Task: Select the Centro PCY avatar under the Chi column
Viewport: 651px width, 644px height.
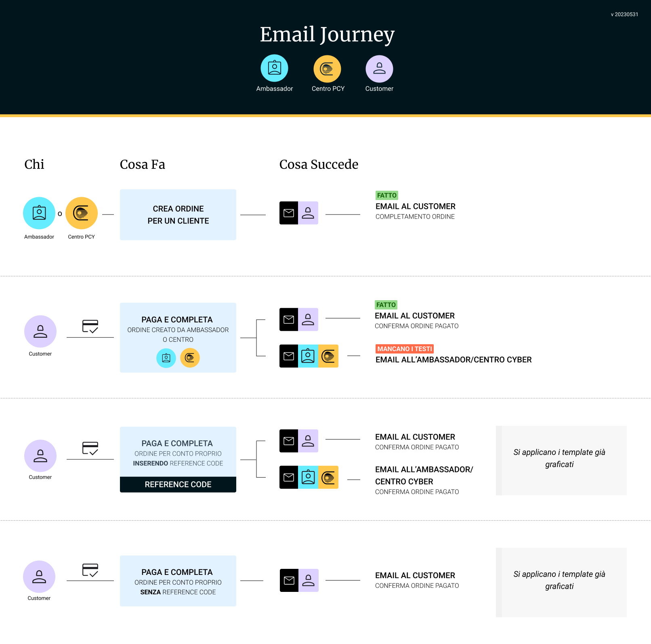Action: [x=82, y=213]
